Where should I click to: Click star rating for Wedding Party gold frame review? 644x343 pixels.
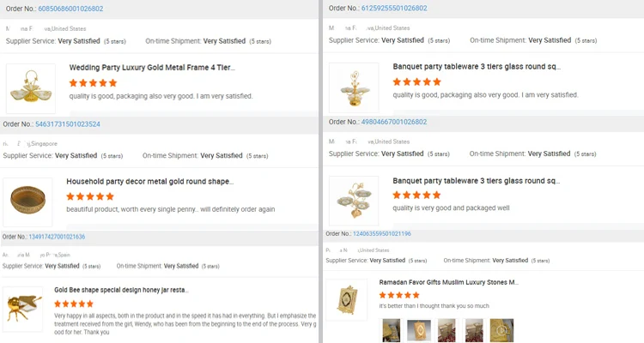(93, 82)
